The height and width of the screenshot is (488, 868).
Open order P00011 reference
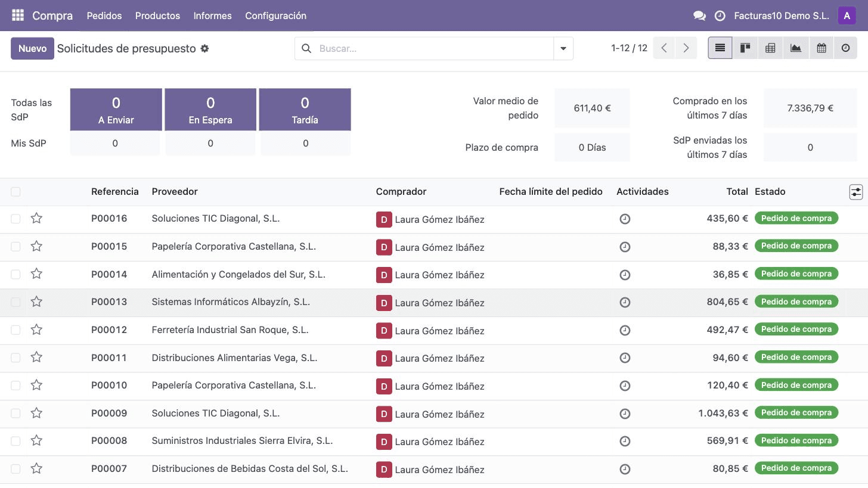109,358
